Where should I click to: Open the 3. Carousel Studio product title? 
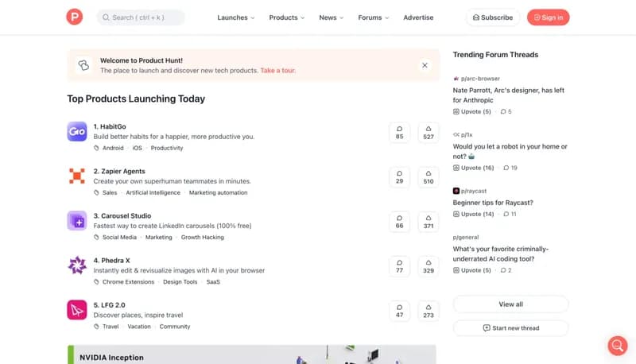tap(122, 215)
